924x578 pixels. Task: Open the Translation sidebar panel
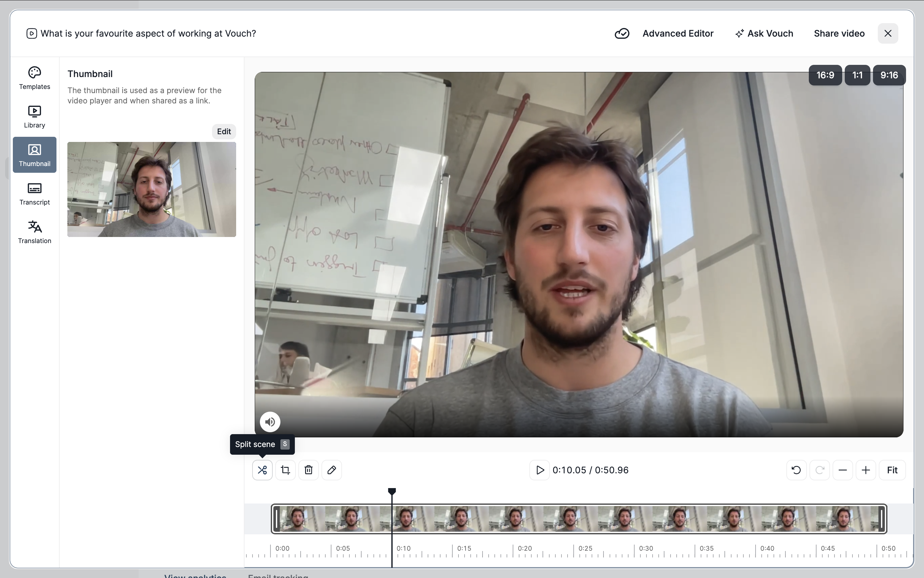34,232
